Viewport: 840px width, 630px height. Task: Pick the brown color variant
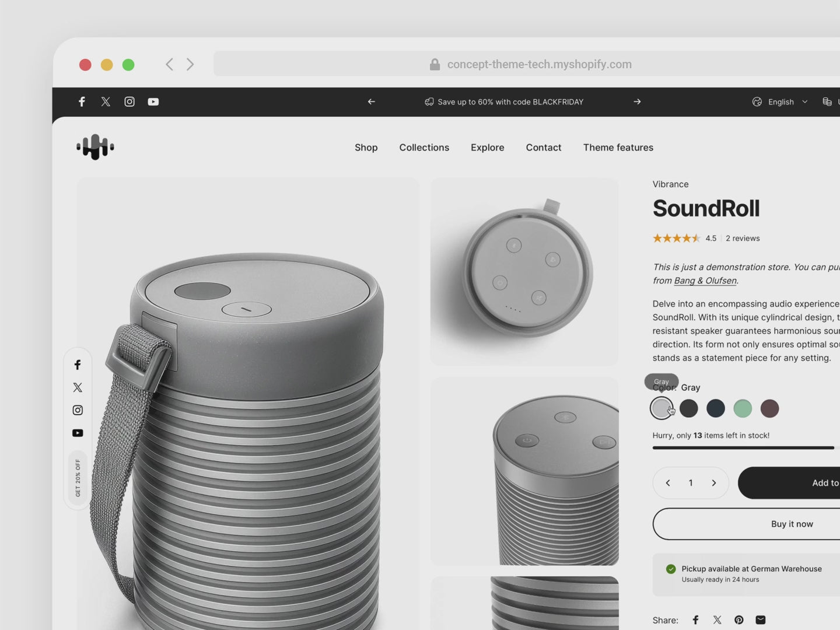769,408
